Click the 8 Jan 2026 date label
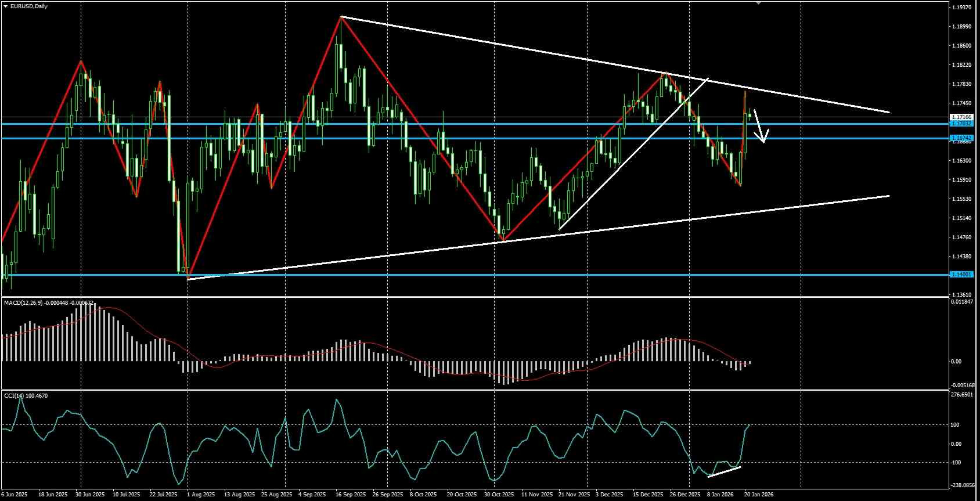 [720, 495]
